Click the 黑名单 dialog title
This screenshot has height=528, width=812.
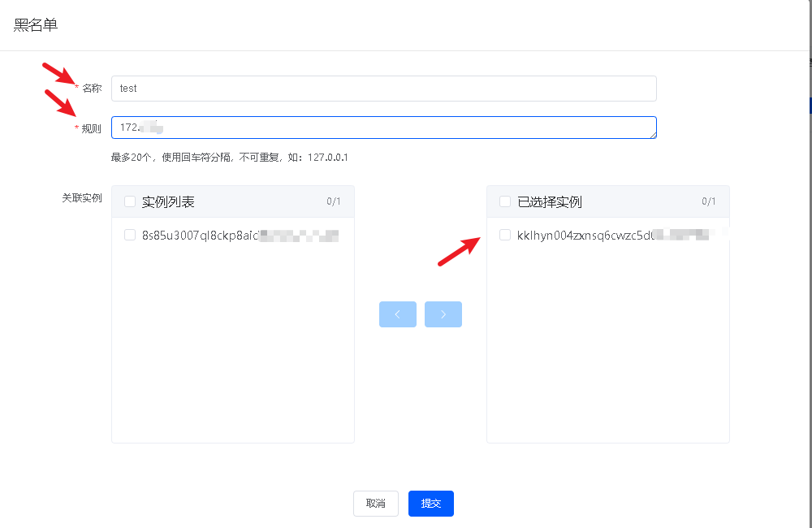coord(36,25)
